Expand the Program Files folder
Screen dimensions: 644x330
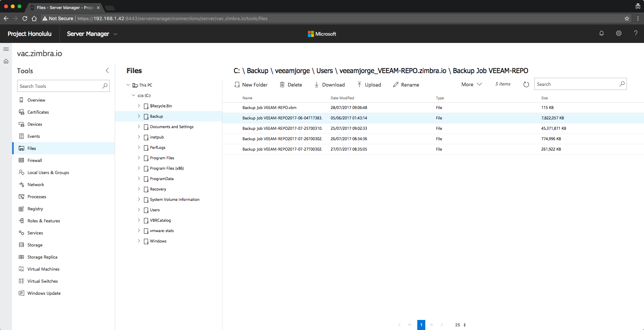click(139, 158)
